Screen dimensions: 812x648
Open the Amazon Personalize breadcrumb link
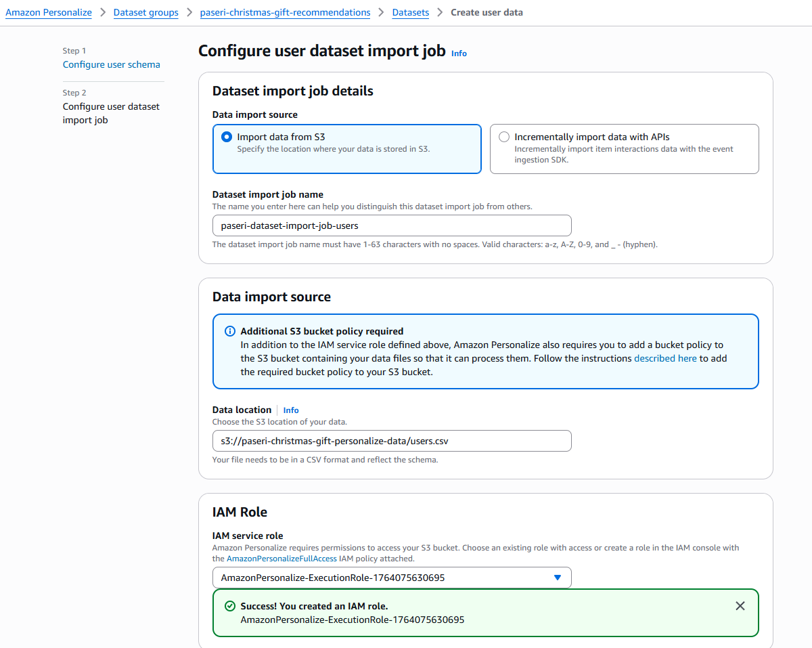(x=49, y=12)
